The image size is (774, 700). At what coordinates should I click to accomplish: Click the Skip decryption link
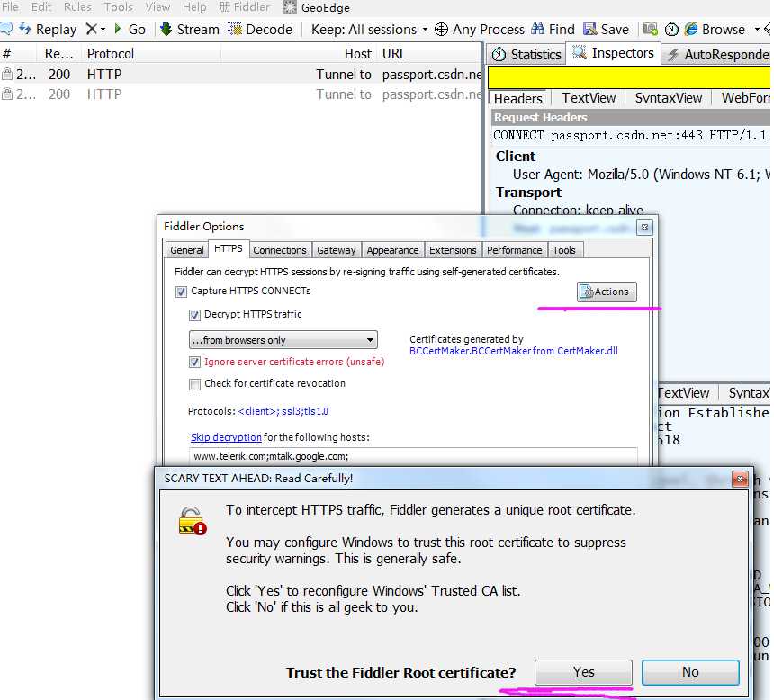[x=226, y=437]
